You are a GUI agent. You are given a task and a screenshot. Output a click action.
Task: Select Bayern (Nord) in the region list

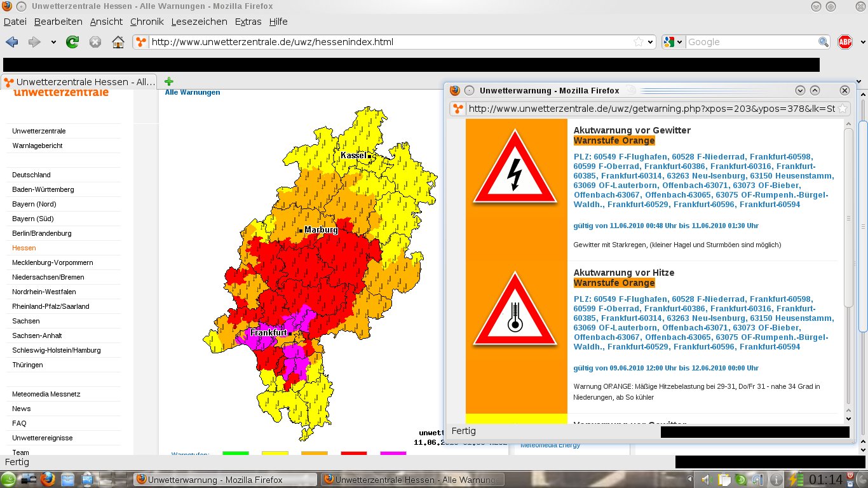[34, 204]
